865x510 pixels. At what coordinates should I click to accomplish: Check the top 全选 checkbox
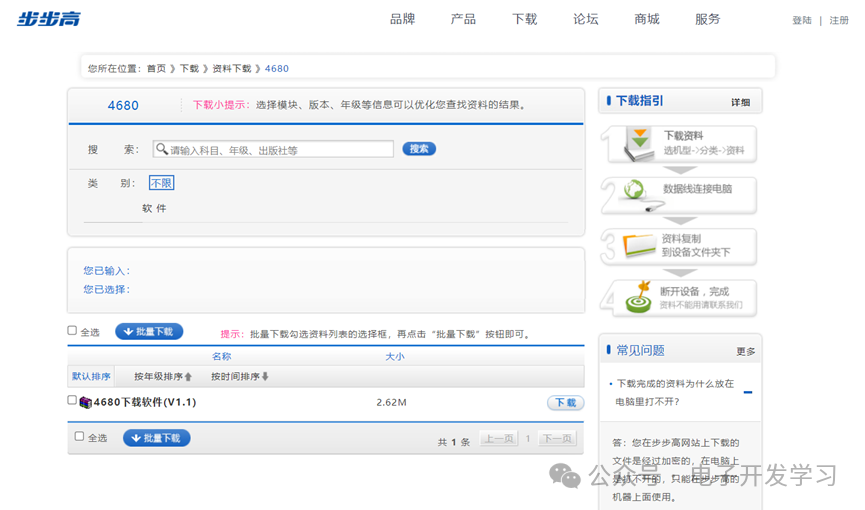click(72, 331)
